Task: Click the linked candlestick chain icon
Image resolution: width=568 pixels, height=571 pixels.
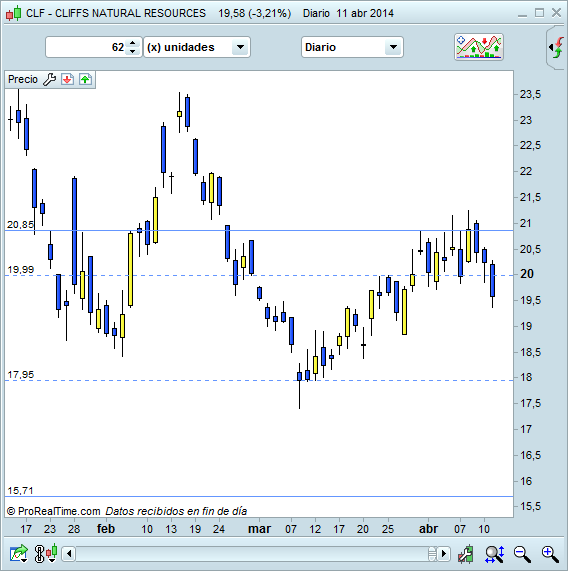Action: (x=46, y=554)
